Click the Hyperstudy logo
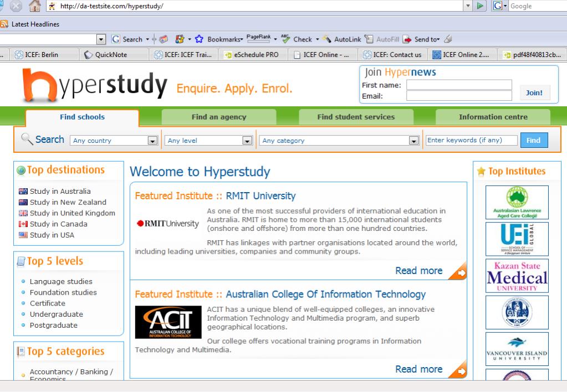The width and height of the screenshot is (567, 392). 95,85
